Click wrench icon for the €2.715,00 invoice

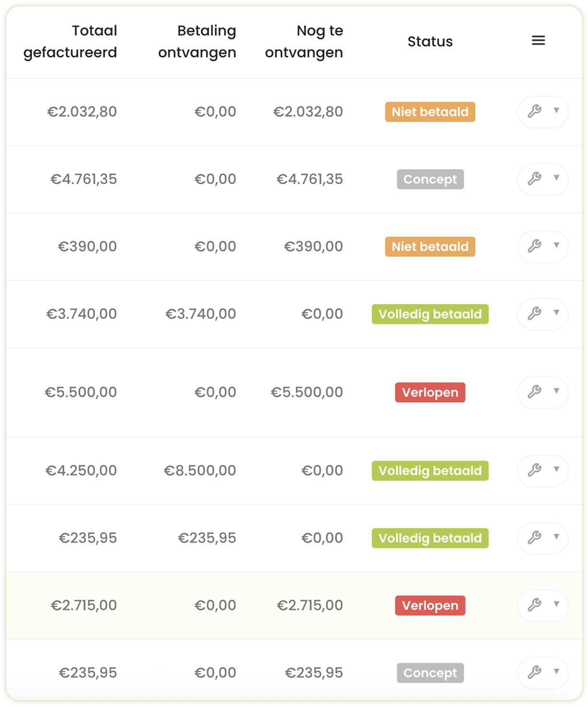pyautogui.click(x=535, y=605)
